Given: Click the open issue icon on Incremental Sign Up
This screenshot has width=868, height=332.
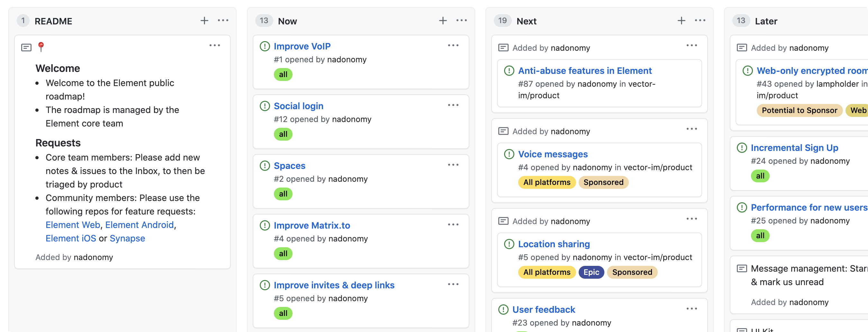Looking at the screenshot, I should click(x=742, y=148).
